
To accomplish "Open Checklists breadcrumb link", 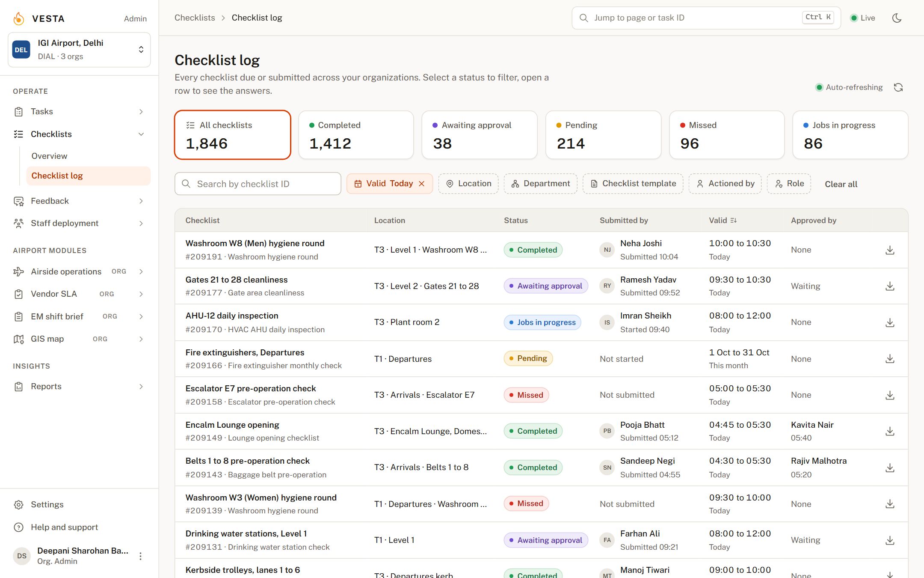I will click(195, 18).
